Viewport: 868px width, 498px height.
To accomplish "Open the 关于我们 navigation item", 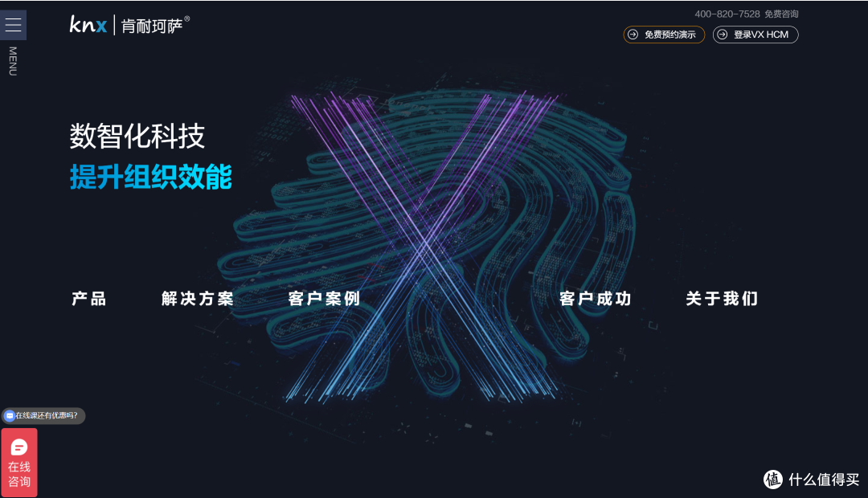I will tap(722, 299).
